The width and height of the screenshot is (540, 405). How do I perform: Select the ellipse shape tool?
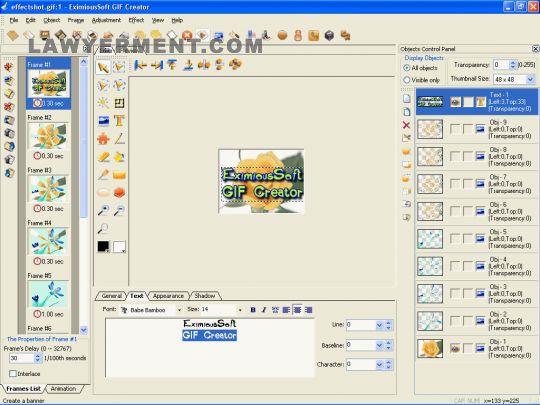tap(103, 193)
